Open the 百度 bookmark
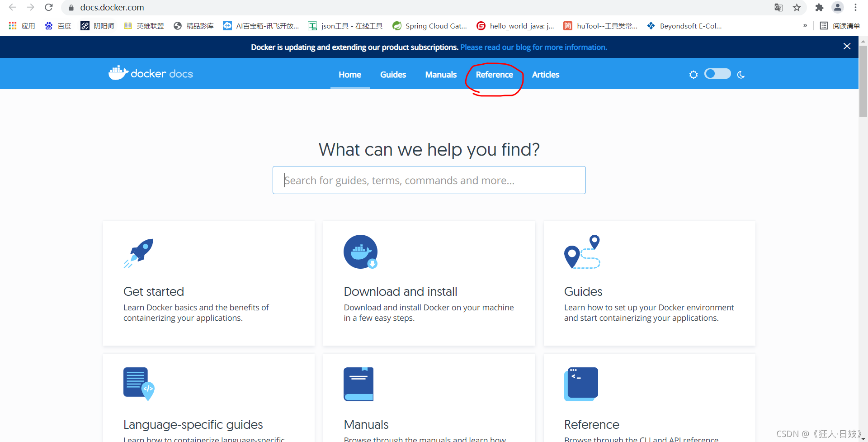 click(58, 26)
